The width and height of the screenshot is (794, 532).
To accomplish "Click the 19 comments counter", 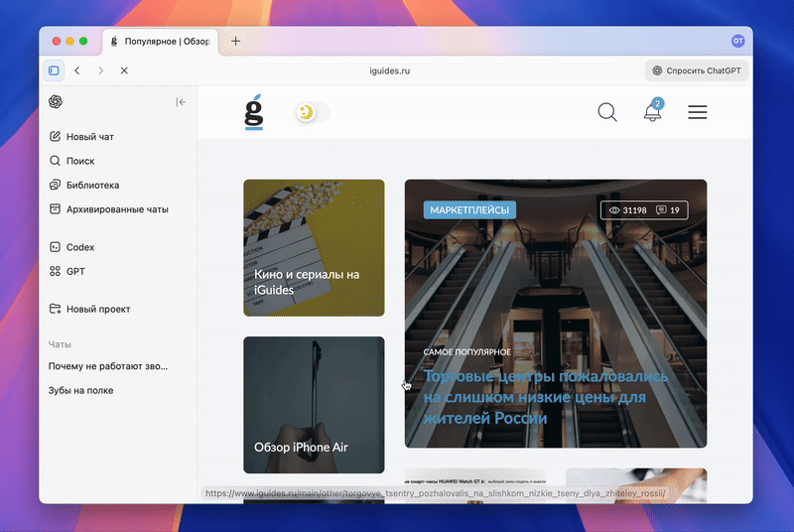I will pyautogui.click(x=668, y=210).
